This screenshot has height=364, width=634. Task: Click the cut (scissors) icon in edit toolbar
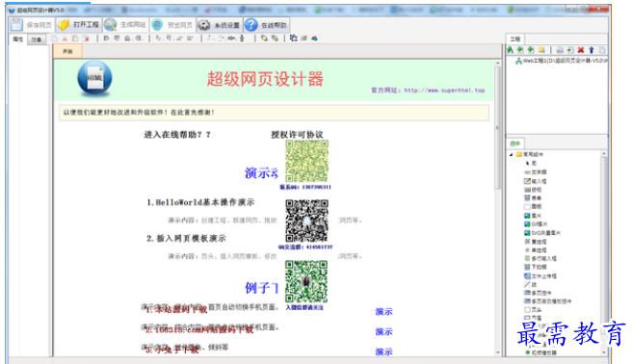coord(65,39)
